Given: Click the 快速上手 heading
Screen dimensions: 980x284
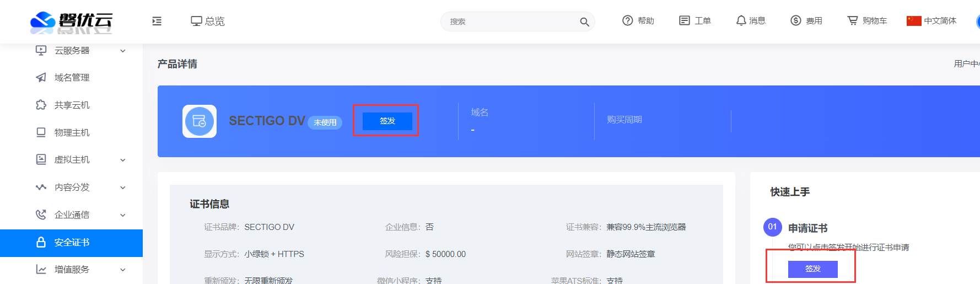Looking at the screenshot, I should tap(790, 192).
